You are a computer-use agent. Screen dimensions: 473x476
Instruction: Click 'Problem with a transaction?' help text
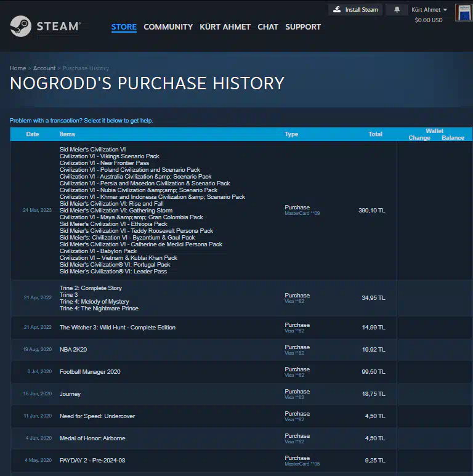point(81,121)
